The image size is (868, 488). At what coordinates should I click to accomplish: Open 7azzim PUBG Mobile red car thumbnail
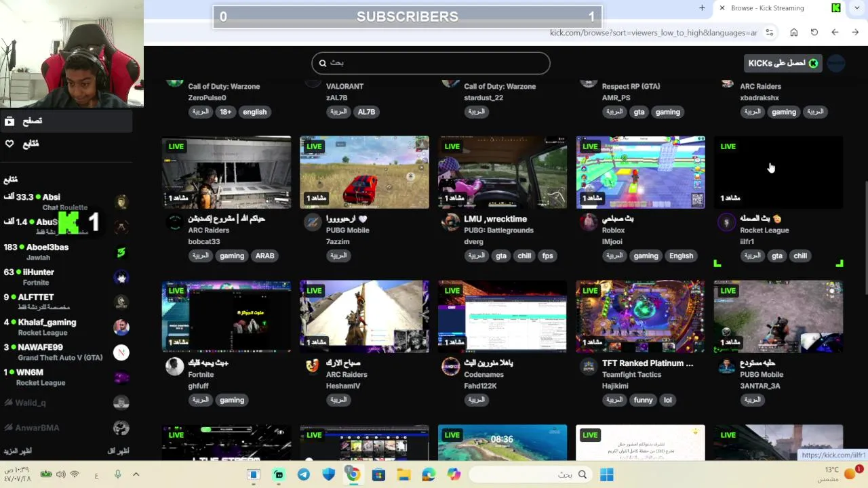pyautogui.click(x=365, y=172)
